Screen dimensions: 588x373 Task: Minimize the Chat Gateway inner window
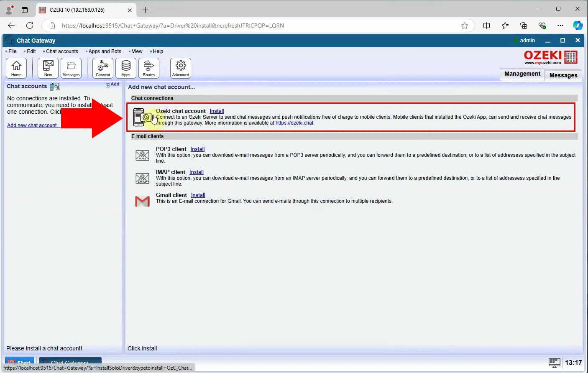tap(547, 41)
